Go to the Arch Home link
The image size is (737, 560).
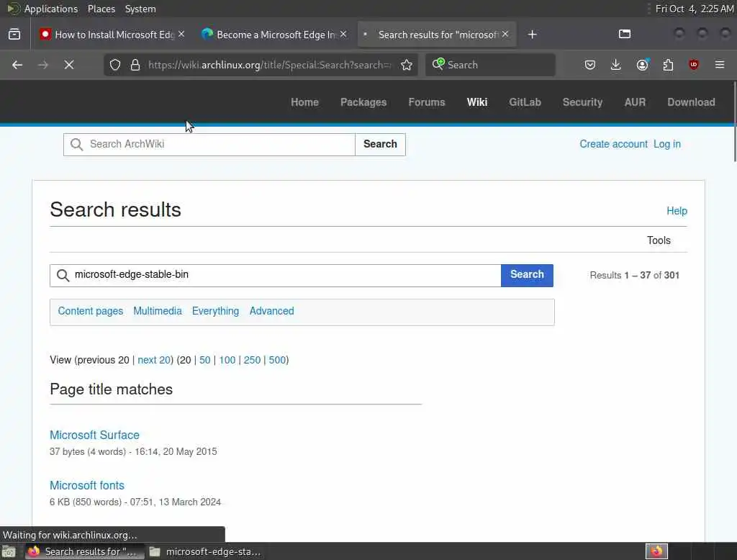[304, 102]
